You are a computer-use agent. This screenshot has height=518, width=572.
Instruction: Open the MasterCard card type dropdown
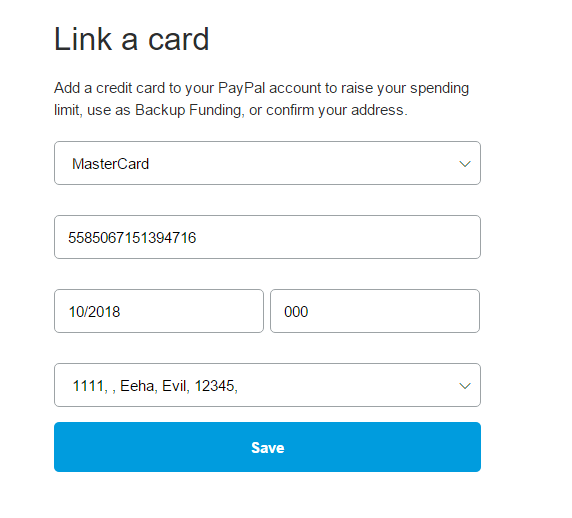(x=267, y=163)
